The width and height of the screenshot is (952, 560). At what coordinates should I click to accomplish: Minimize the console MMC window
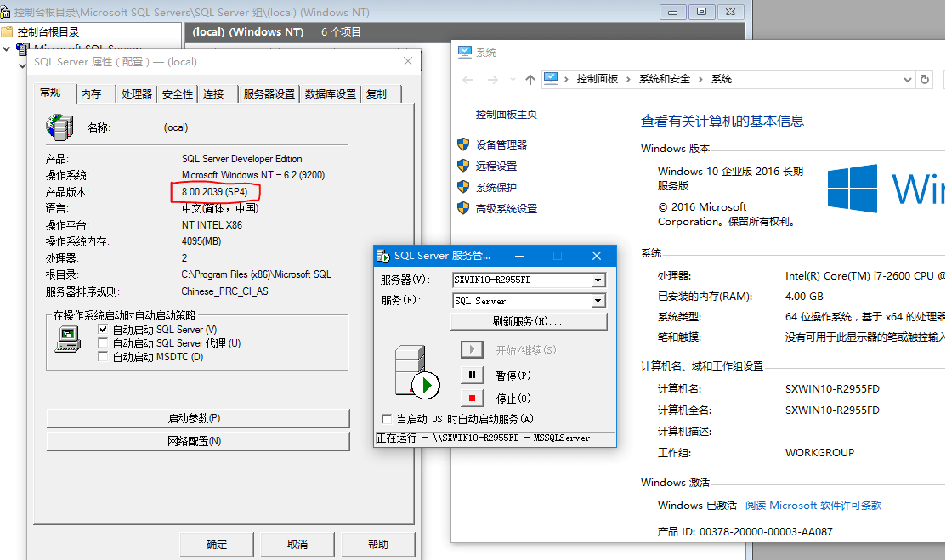pyautogui.click(x=672, y=12)
